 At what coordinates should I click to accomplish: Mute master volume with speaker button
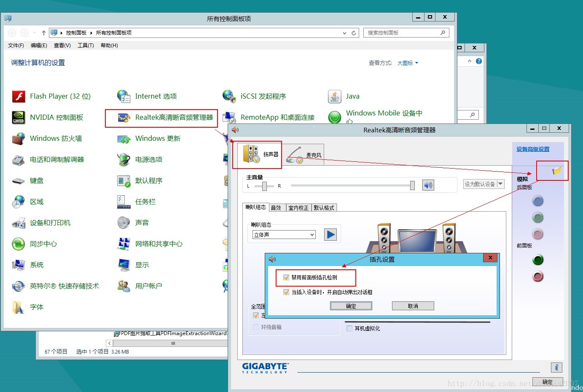click(428, 185)
